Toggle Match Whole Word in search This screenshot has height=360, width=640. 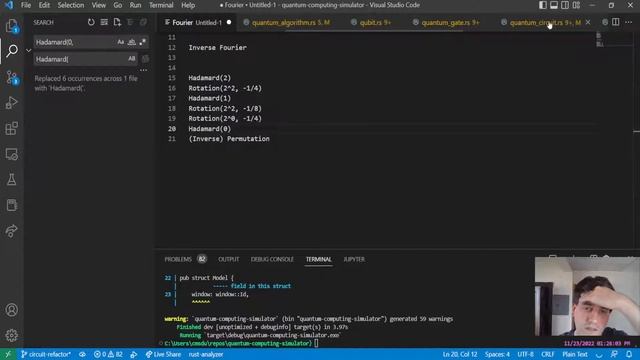(x=131, y=42)
